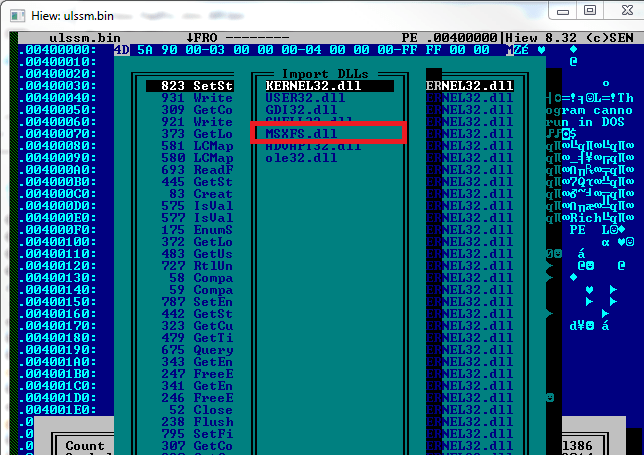Screen dimensions: 644x455
Task: Select import row 787 SetEn
Action: click(x=197, y=302)
